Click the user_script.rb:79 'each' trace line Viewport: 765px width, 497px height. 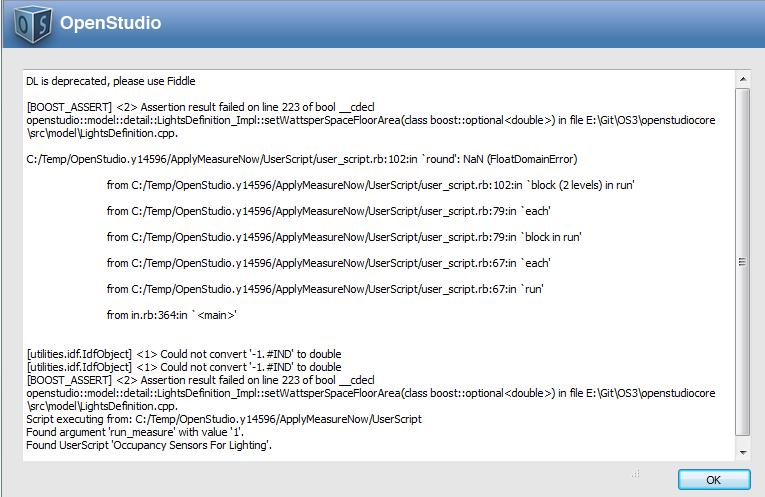tap(328, 211)
